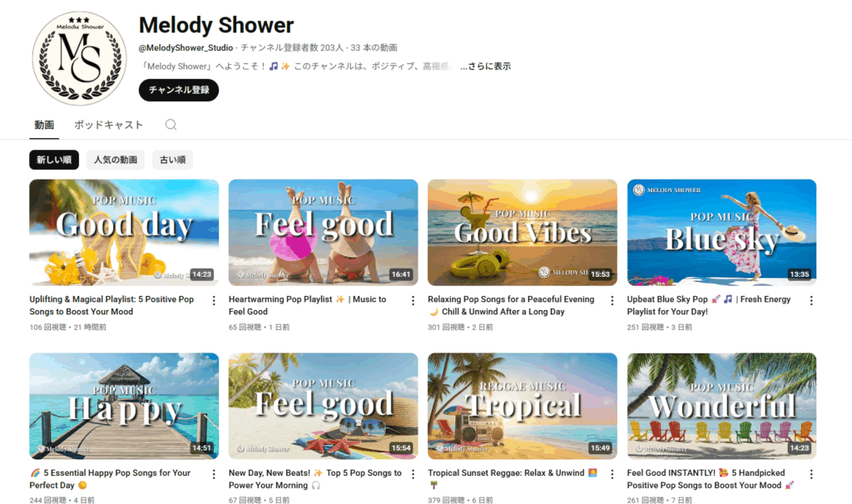Open options menu for Relaxing Pop Songs video

tap(612, 300)
